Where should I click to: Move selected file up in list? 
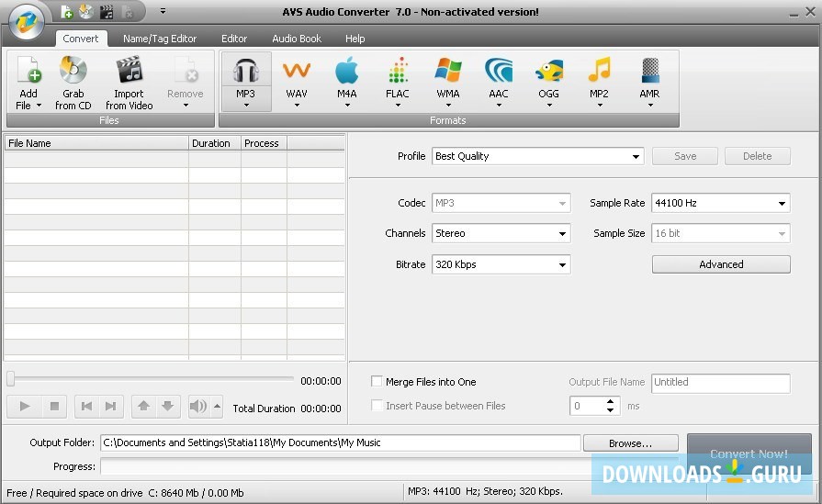click(x=143, y=406)
